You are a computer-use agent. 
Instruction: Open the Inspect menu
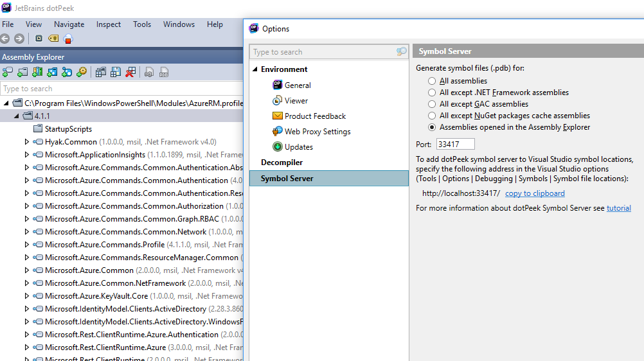coord(109,24)
